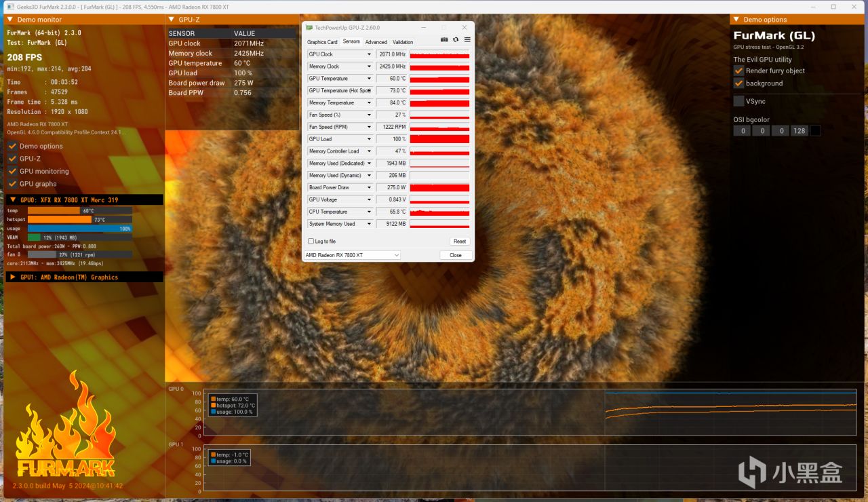Click the first OSI bgcolor value field
The image size is (868, 502).
click(x=743, y=131)
